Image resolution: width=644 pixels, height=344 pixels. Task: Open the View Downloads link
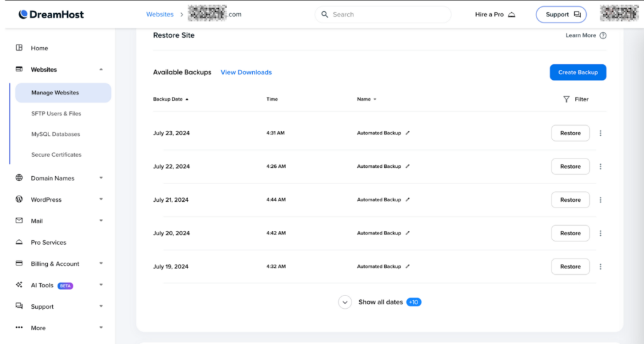[x=246, y=72]
